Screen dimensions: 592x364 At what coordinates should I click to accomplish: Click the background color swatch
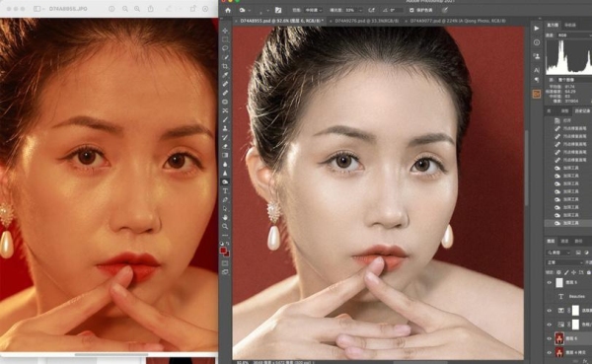point(227,254)
